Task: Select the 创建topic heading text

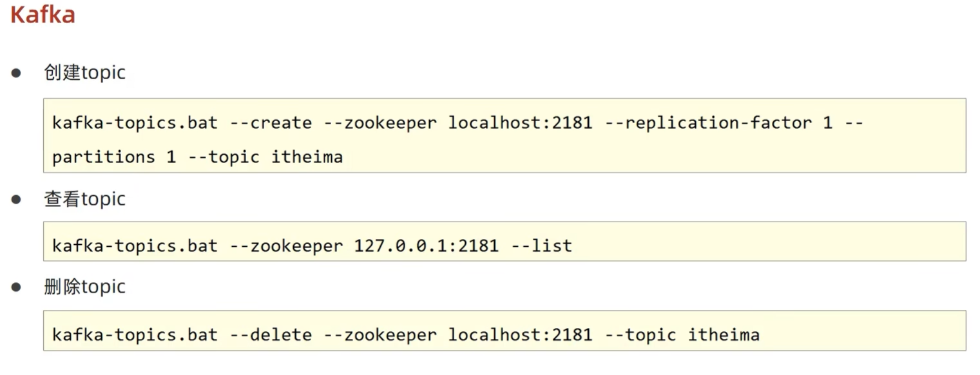Action: point(84,72)
